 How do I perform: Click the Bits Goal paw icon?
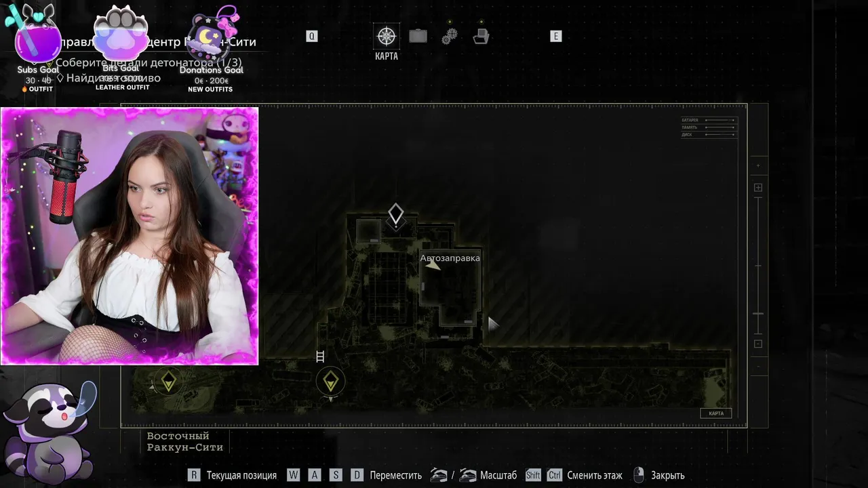121,34
